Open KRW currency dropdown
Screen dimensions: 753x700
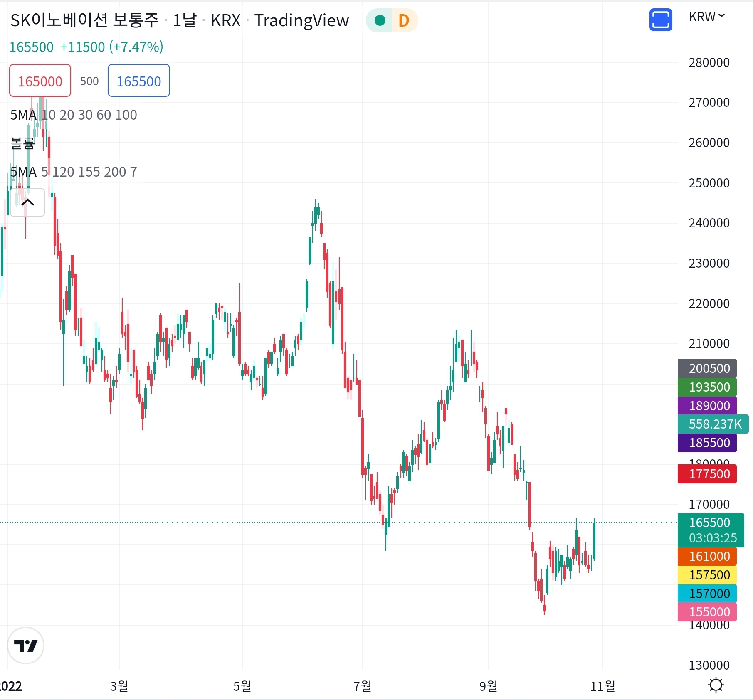click(707, 17)
